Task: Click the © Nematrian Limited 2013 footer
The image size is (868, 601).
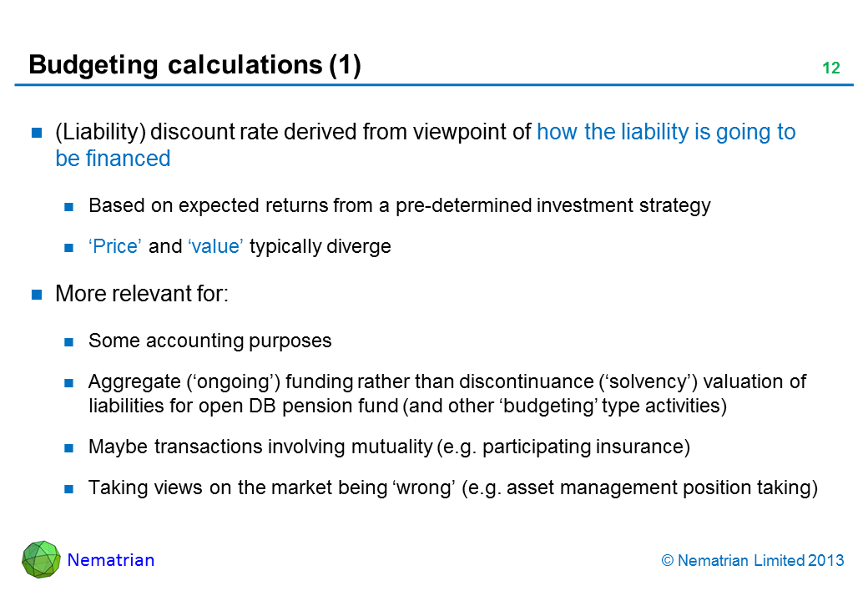Action: tap(752, 561)
